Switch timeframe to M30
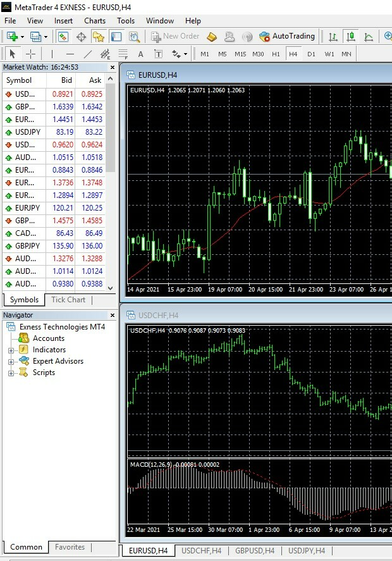The height and width of the screenshot is (561, 392). (x=258, y=54)
